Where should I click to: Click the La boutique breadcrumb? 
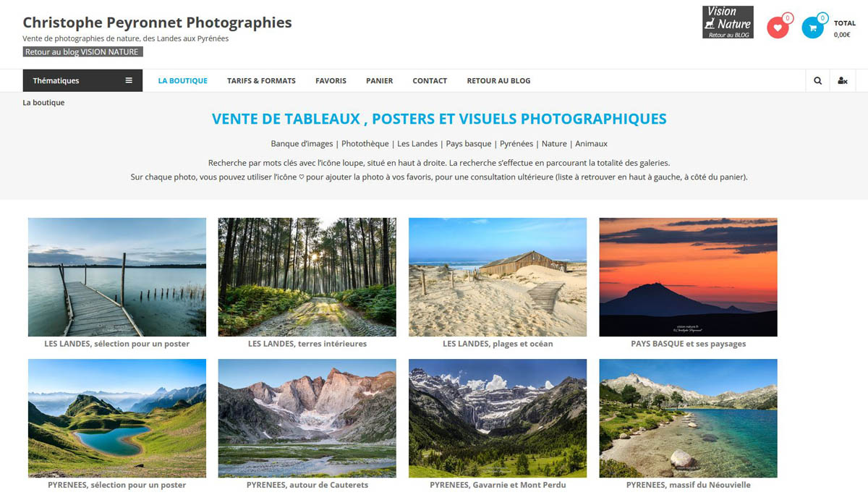(43, 103)
